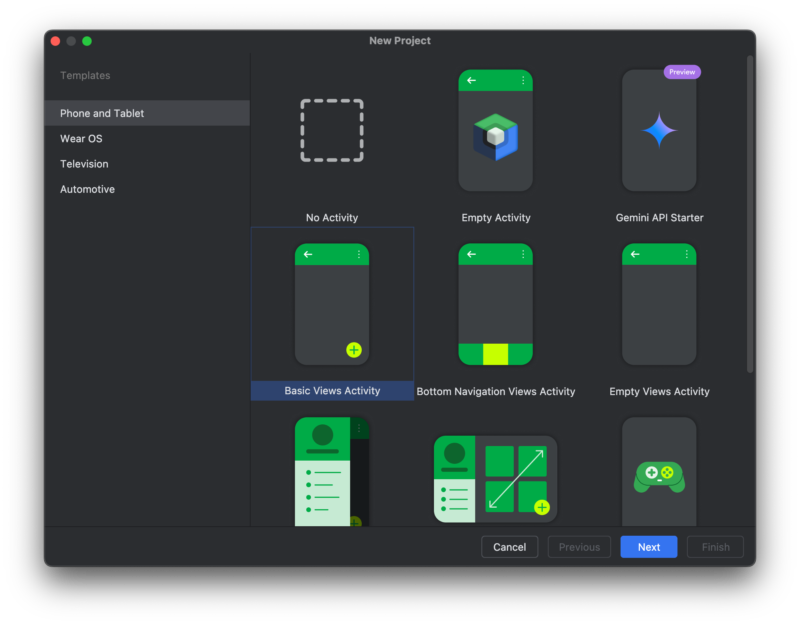Pick the navigation drawer template thumbnail
Viewport: 800px width, 625px height.
click(332, 472)
